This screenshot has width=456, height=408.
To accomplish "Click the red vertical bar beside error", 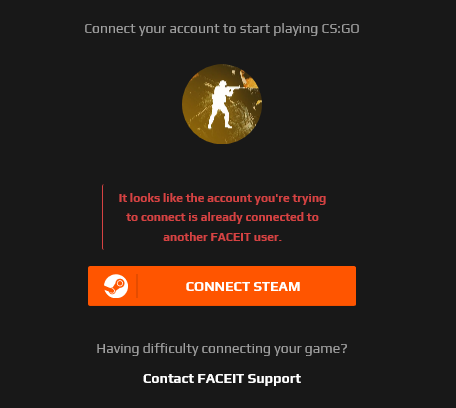I will click(x=103, y=217).
